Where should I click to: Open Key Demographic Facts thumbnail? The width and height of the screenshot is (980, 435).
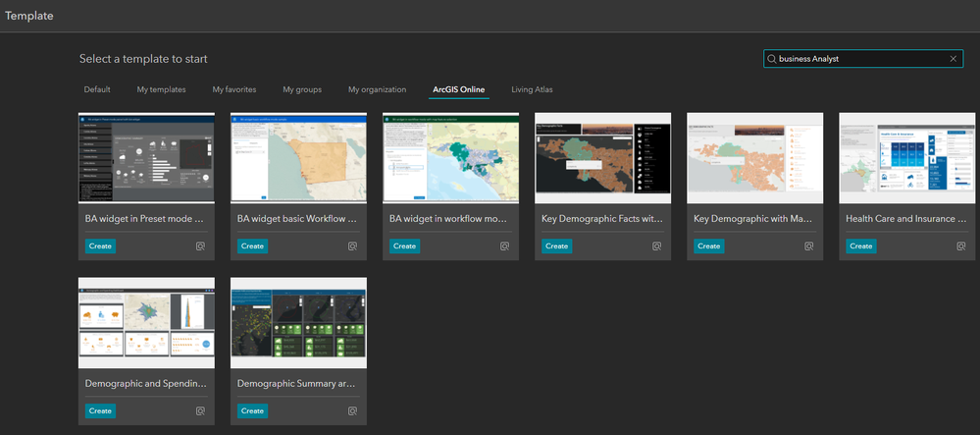[x=603, y=158]
